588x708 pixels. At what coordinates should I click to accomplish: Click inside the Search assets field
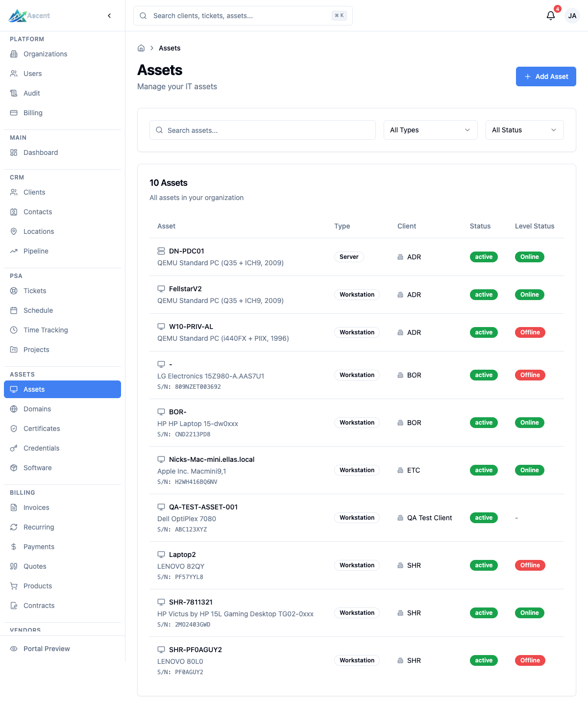coord(262,130)
